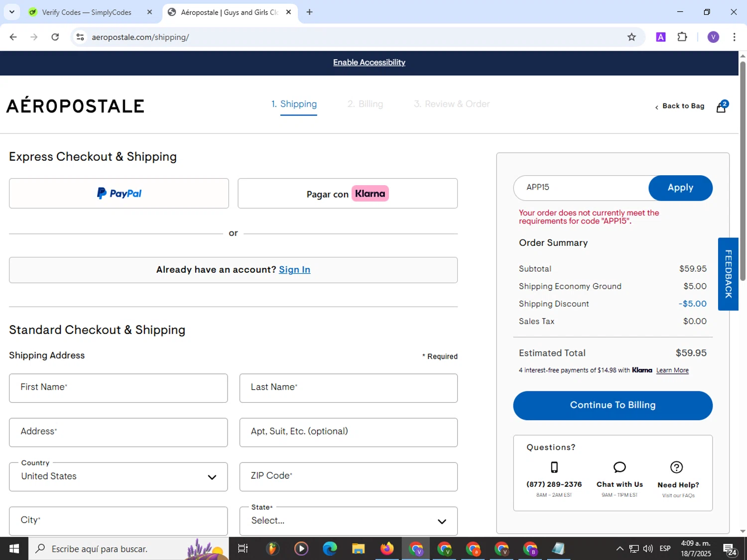The width and height of the screenshot is (747, 560).
Task: Click the First Name field
Action: [x=119, y=388]
